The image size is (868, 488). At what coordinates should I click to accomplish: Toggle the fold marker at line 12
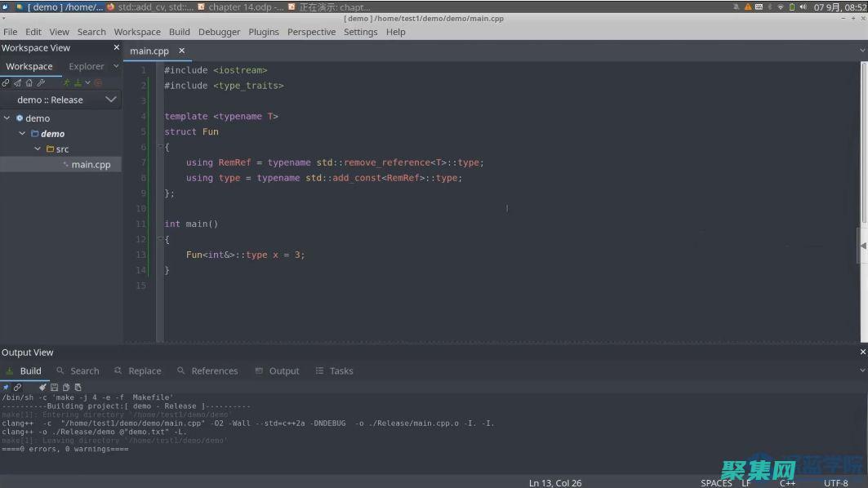[x=160, y=240]
